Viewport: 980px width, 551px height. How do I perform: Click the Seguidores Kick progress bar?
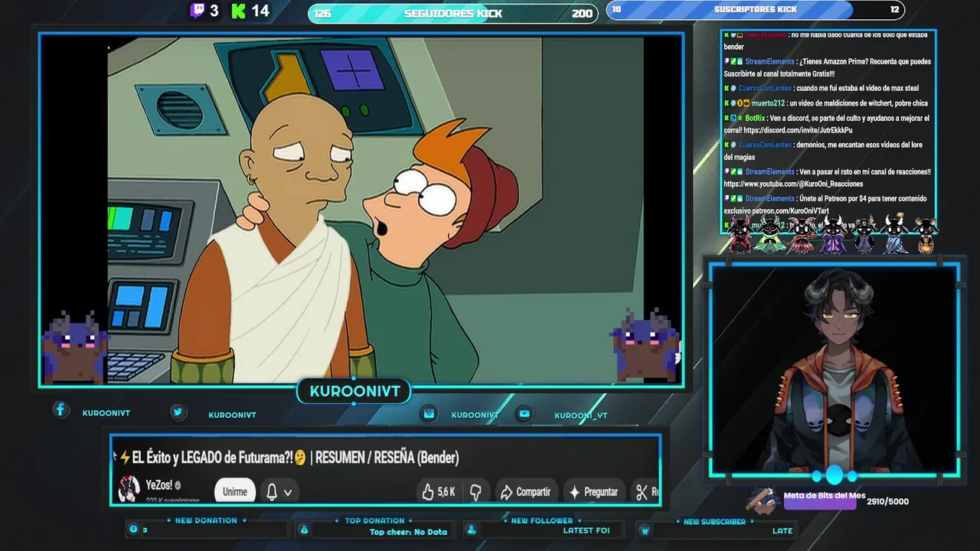point(452,13)
